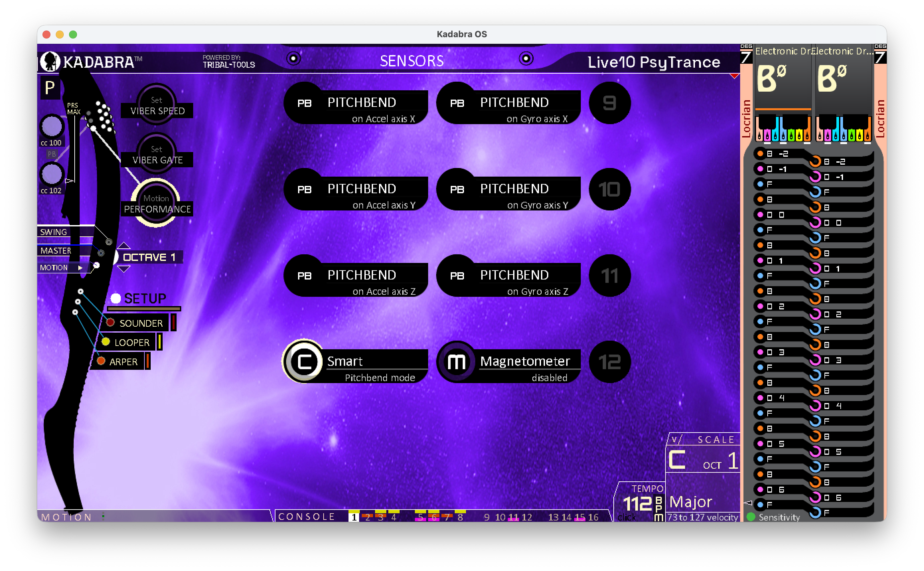
Task: Decrease octave with the down arrow
Action: [x=123, y=269]
